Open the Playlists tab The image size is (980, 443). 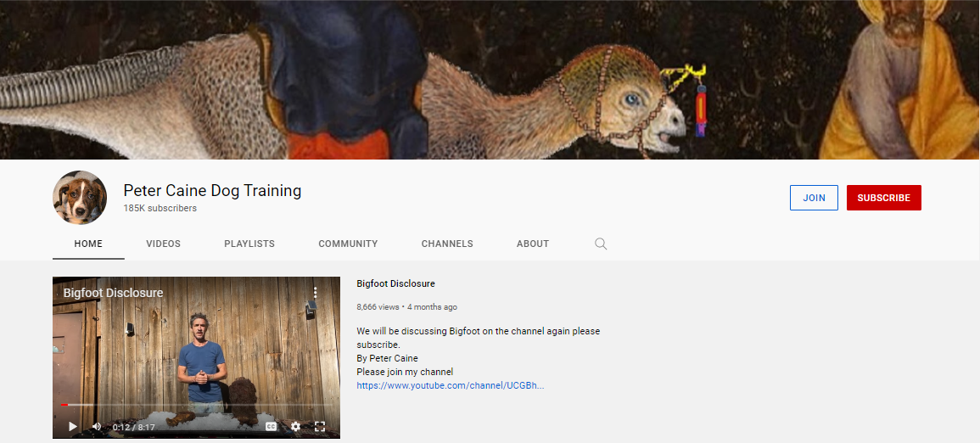[x=249, y=244]
